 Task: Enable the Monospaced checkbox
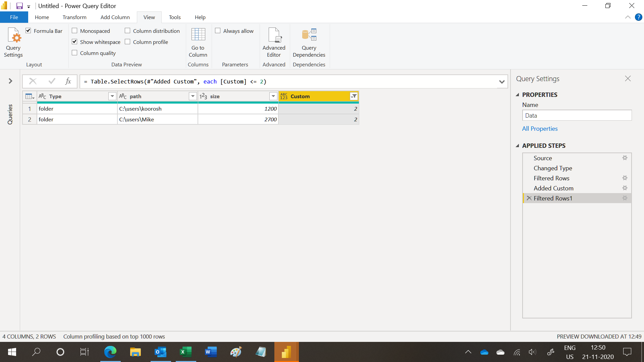click(x=74, y=31)
